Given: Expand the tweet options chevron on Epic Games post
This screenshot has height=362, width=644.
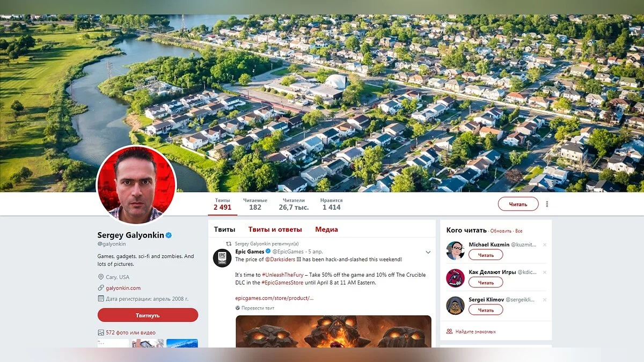Looking at the screenshot, I should (x=428, y=252).
